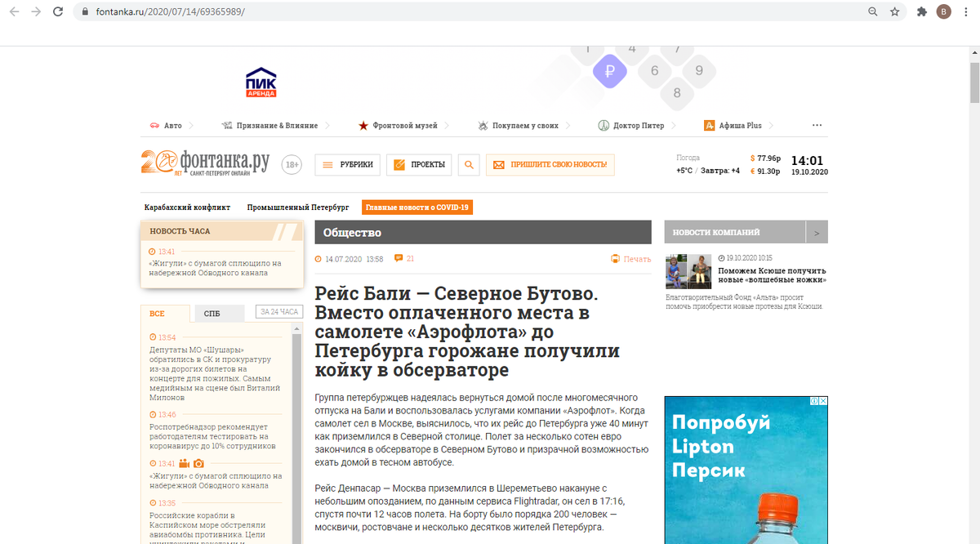Click the Lipton Персик ad banner
Viewport: 980px width, 544px height.
coord(746,470)
